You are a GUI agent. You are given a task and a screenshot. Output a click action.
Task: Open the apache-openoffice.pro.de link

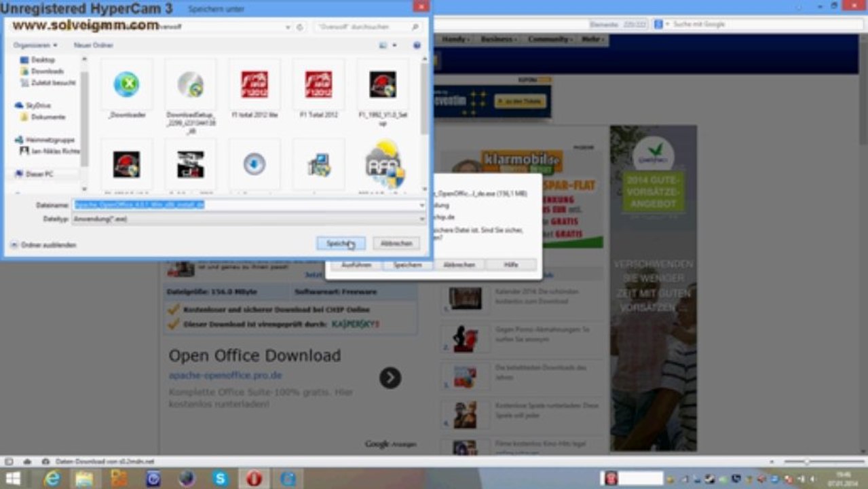(225, 376)
